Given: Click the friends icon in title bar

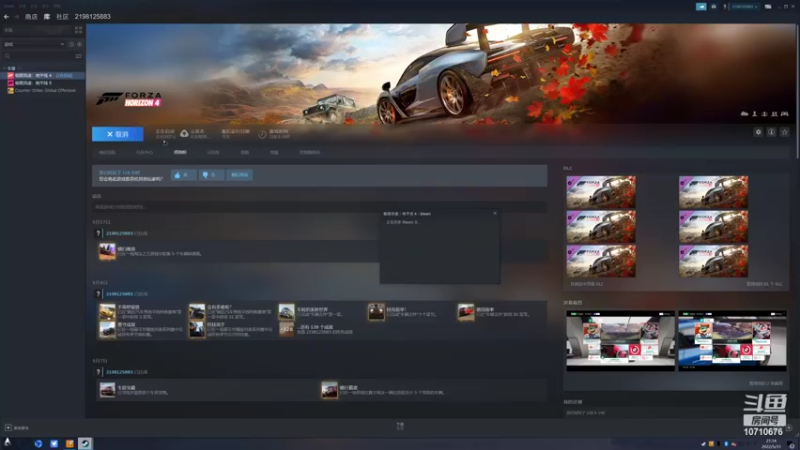Looking at the screenshot, I should pyautogui.click(x=714, y=7).
